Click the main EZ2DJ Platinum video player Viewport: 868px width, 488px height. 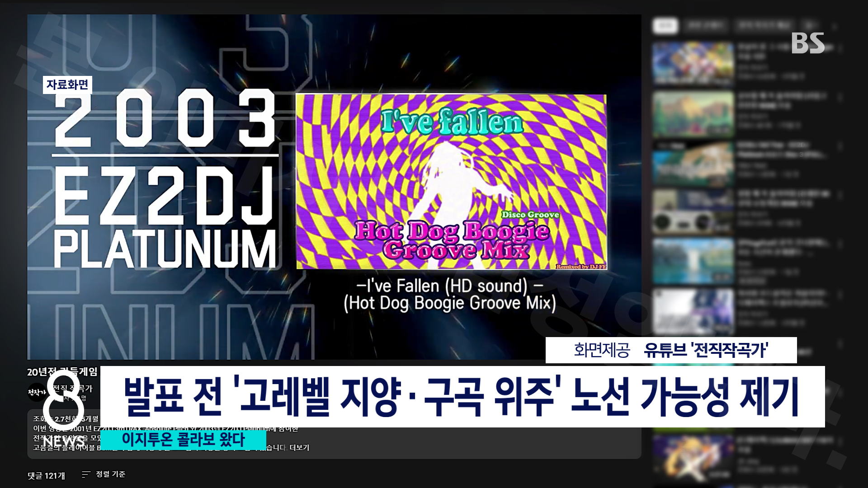pyautogui.click(x=334, y=187)
